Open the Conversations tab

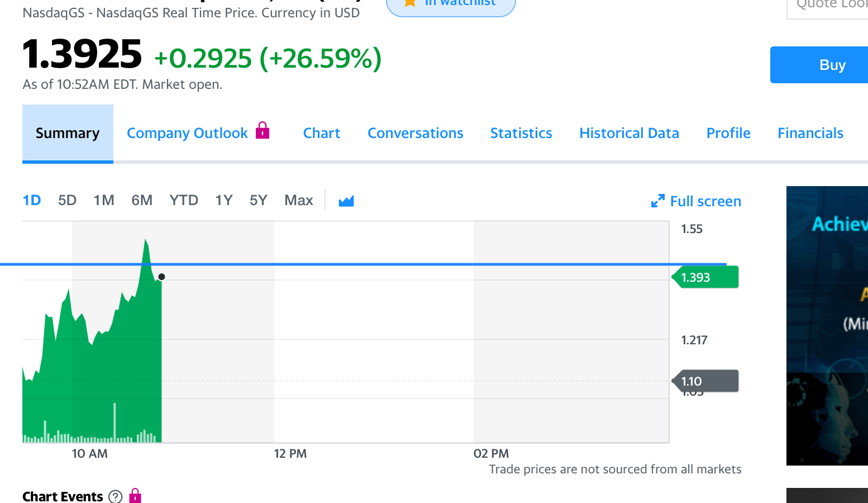coord(416,133)
